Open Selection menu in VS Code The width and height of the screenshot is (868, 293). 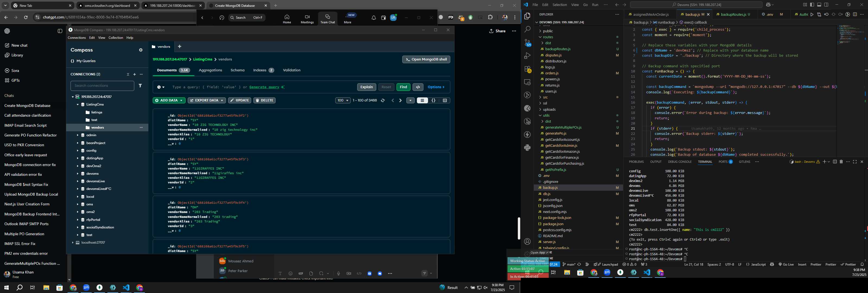pos(559,5)
